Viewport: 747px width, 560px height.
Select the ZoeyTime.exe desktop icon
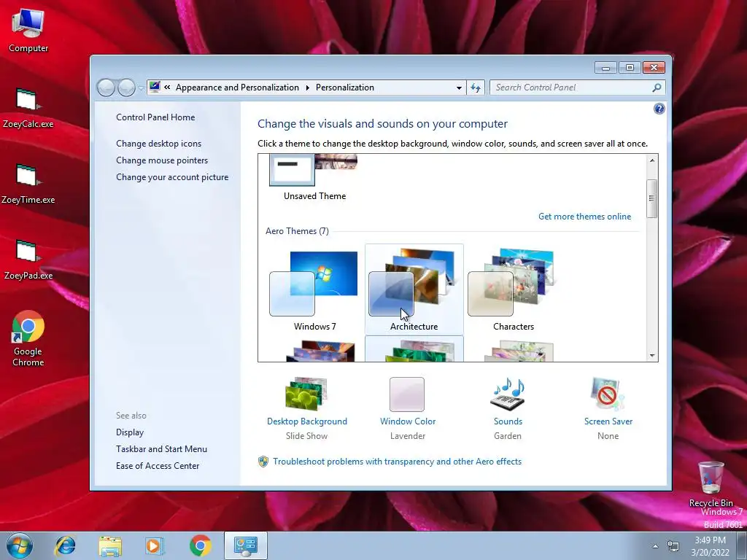coord(28,184)
